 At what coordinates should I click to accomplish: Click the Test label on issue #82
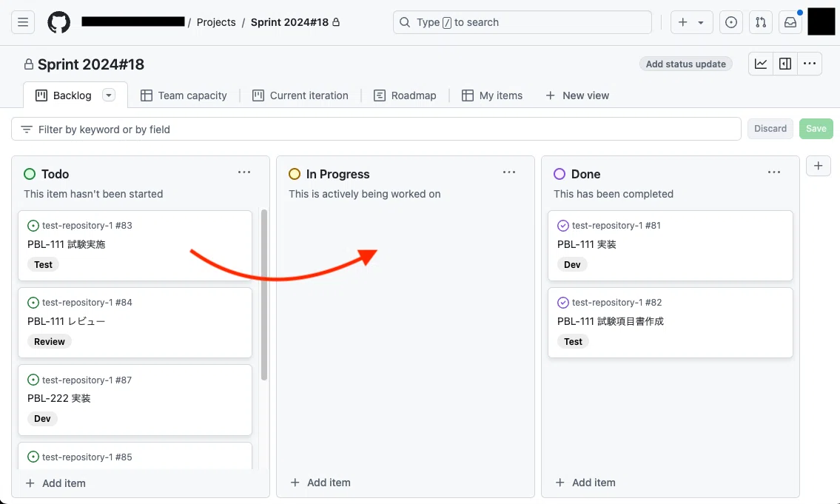[573, 342]
